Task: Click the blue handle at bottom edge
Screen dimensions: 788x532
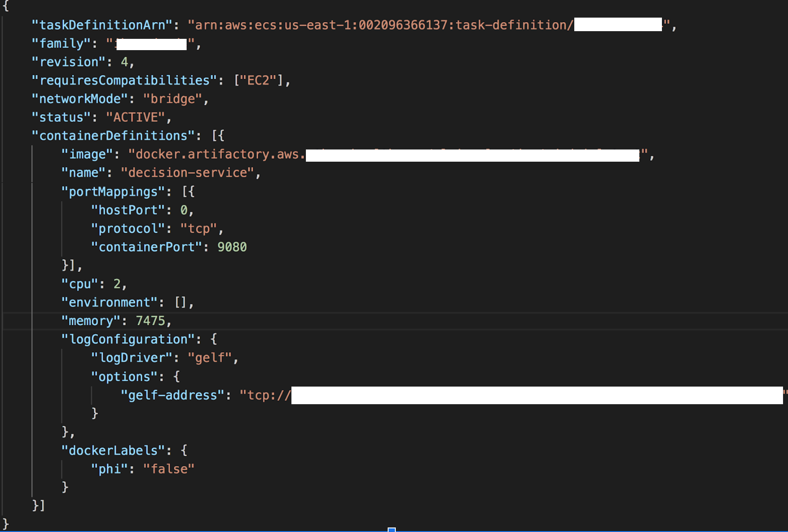Action: [x=392, y=530]
